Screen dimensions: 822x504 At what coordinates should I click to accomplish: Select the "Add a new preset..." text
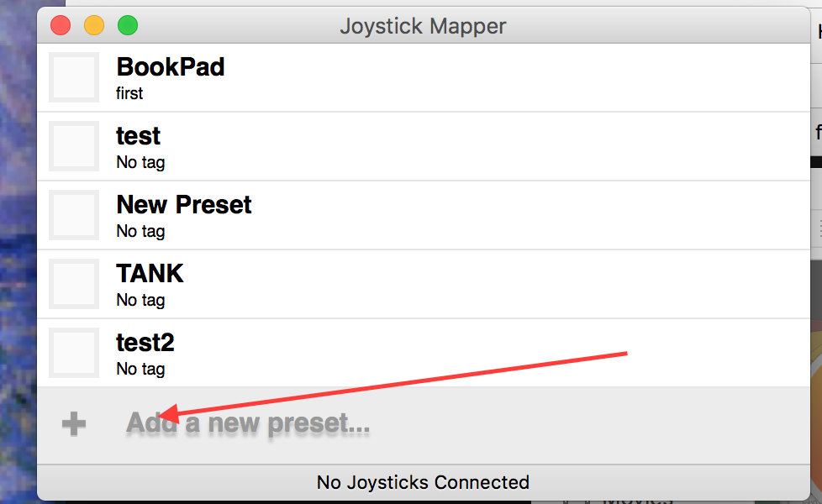click(248, 423)
